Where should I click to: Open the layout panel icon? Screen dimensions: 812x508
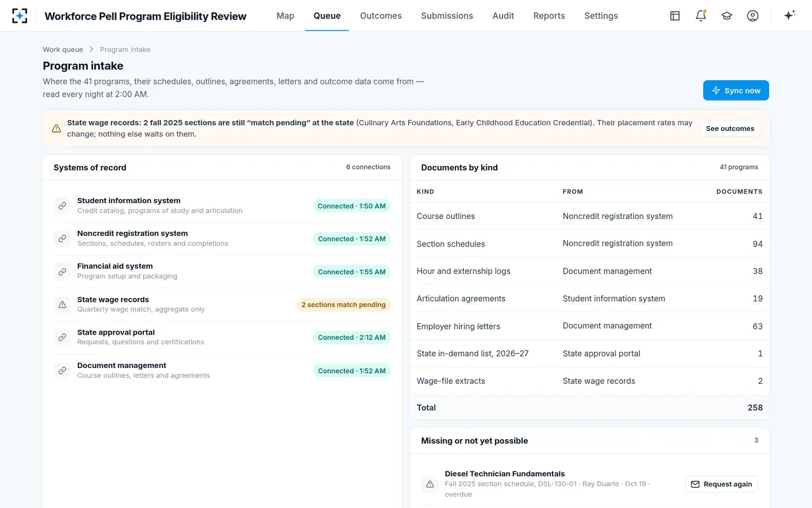click(x=675, y=16)
